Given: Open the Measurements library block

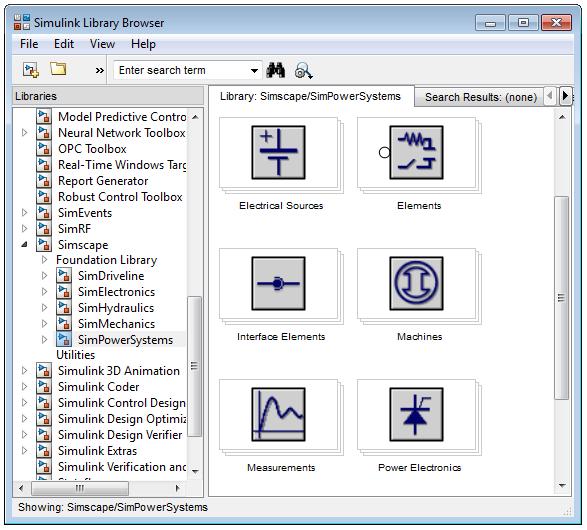Looking at the screenshot, I should tap(278, 414).
